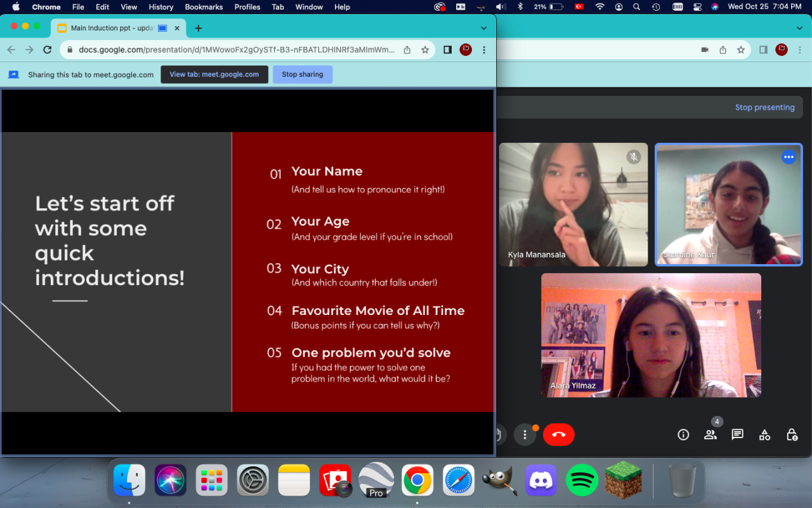The image size is (812, 508).
Task: Toggle macOS Control Center in menu bar
Action: (696, 7)
